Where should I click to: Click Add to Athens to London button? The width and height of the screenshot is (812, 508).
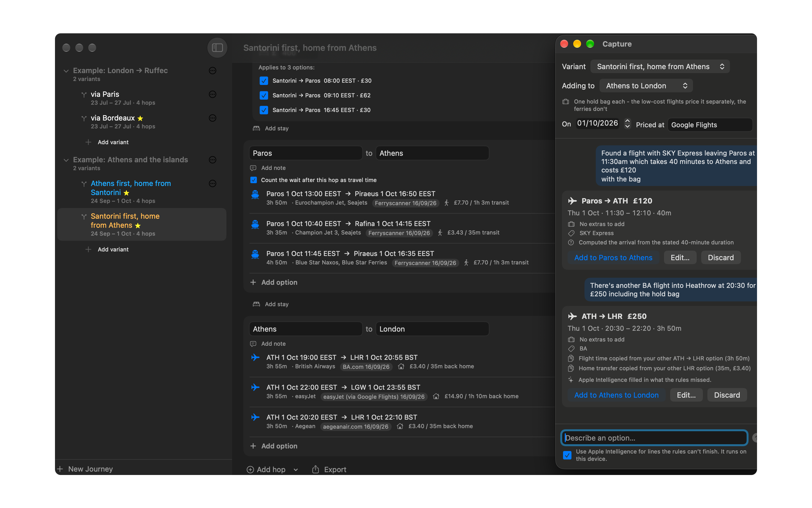pos(616,395)
